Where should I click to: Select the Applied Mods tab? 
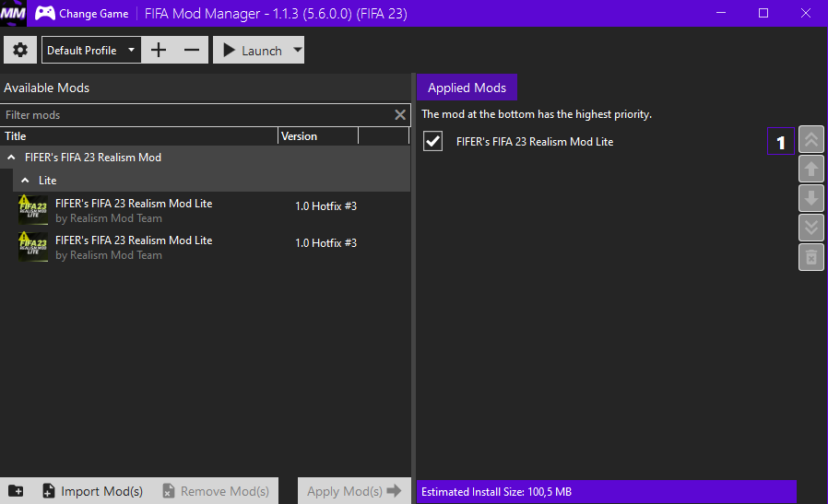click(467, 88)
